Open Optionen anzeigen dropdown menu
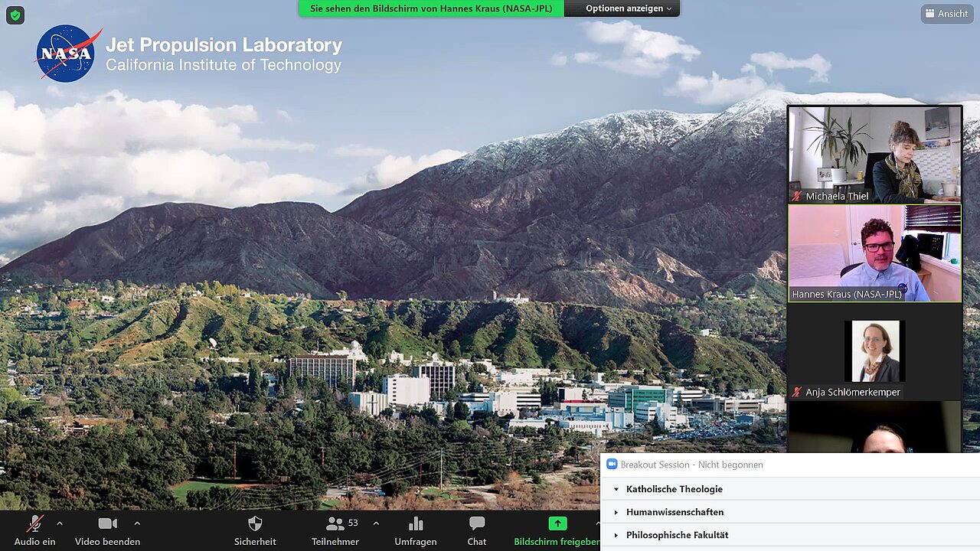 (628, 8)
